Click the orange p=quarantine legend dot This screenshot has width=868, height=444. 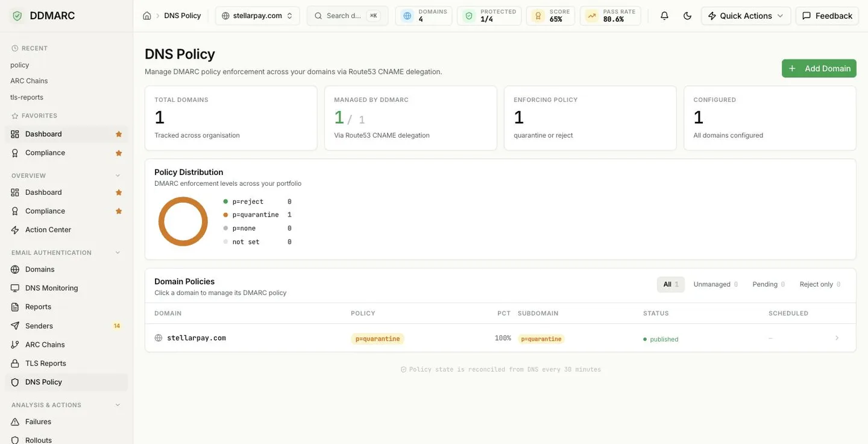pyautogui.click(x=225, y=215)
